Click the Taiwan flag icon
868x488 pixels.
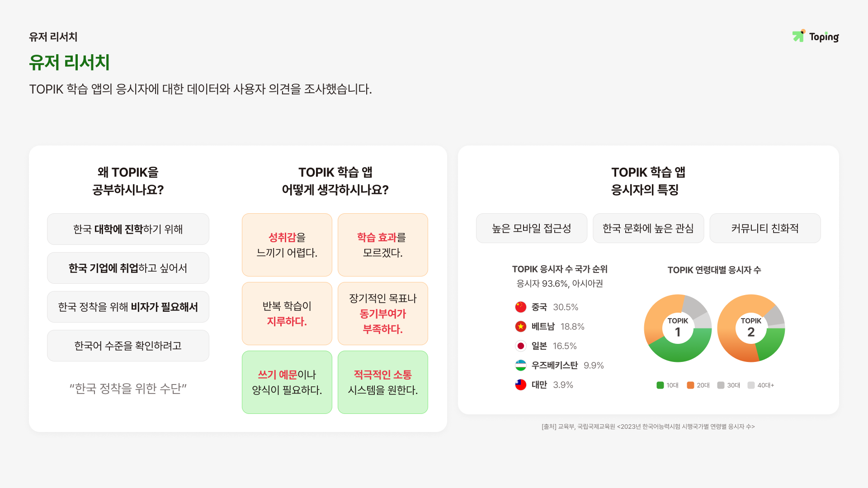click(521, 385)
